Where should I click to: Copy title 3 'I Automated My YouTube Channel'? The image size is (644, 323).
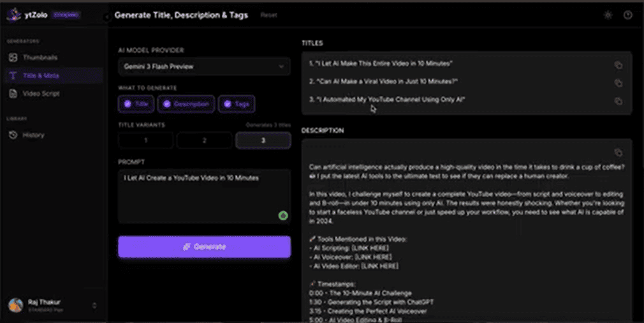[x=618, y=101]
